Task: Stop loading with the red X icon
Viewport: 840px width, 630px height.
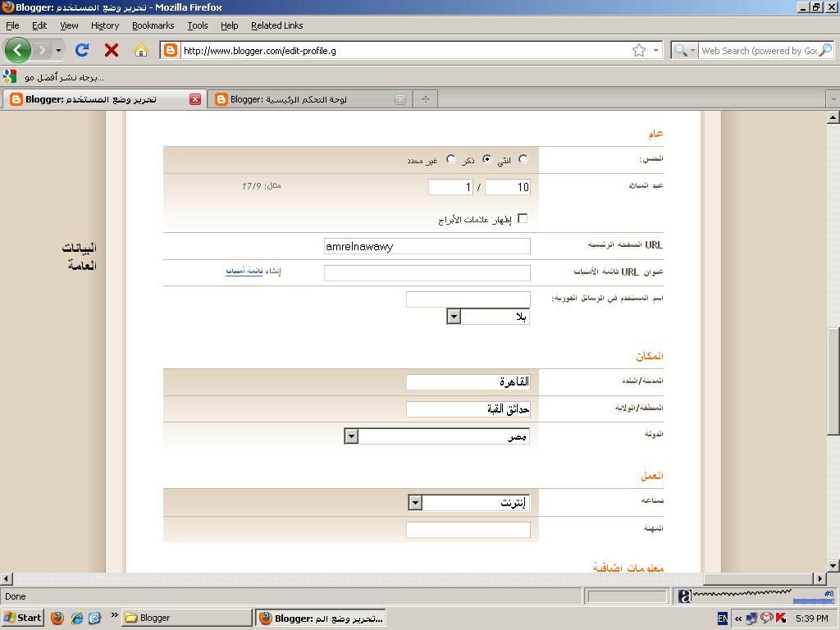Action: (x=112, y=50)
